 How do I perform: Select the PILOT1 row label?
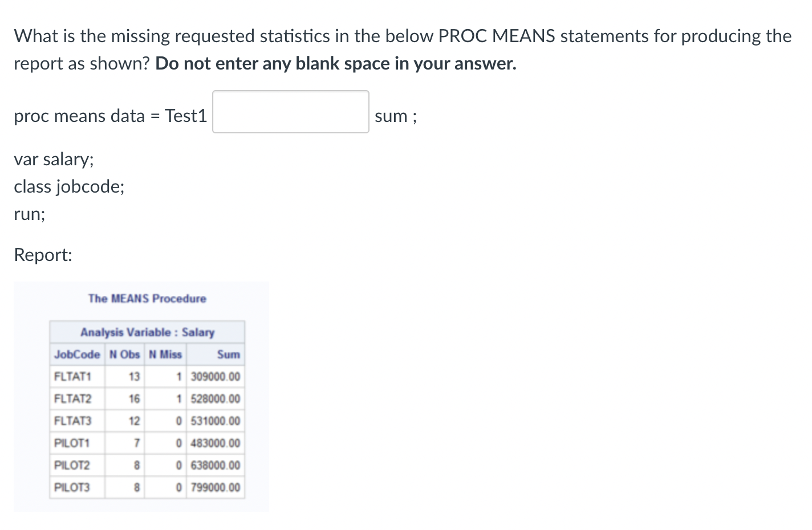pyautogui.click(x=72, y=443)
